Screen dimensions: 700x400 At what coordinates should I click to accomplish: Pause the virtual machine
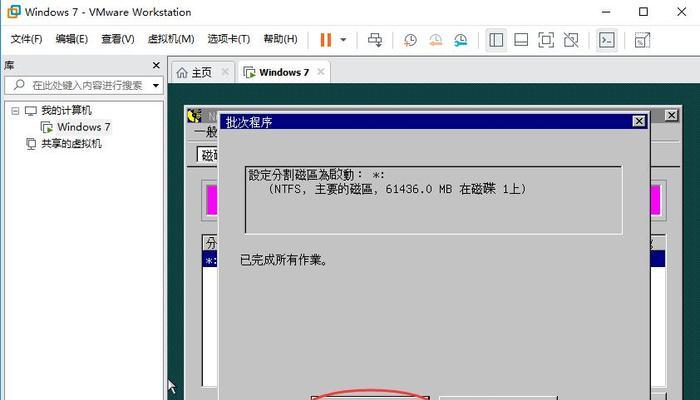(x=326, y=40)
